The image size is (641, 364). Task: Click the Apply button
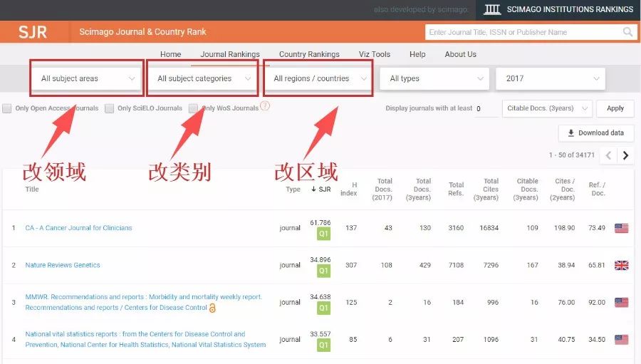click(615, 108)
